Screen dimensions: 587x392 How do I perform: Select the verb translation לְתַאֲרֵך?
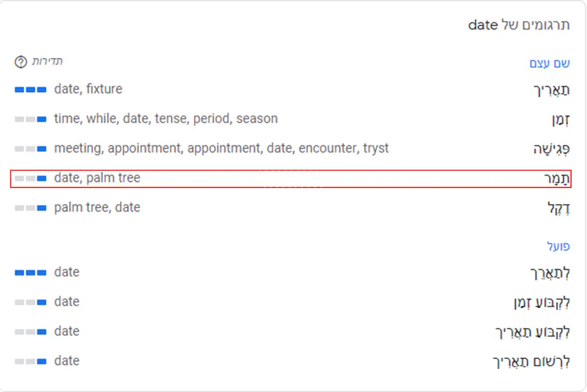pyautogui.click(x=550, y=274)
